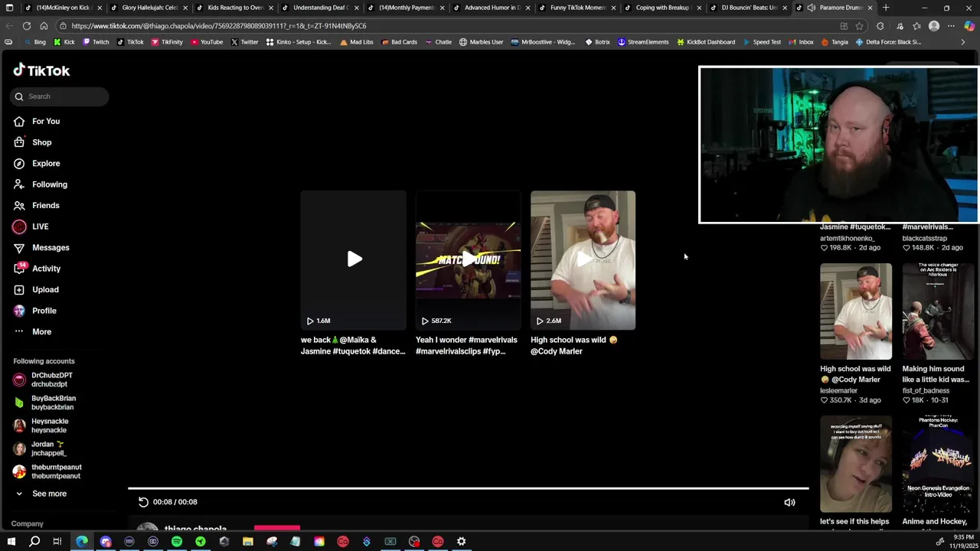Open the Activity notifications
Image resolution: width=980 pixels, height=551 pixels.
[x=46, y=269]
